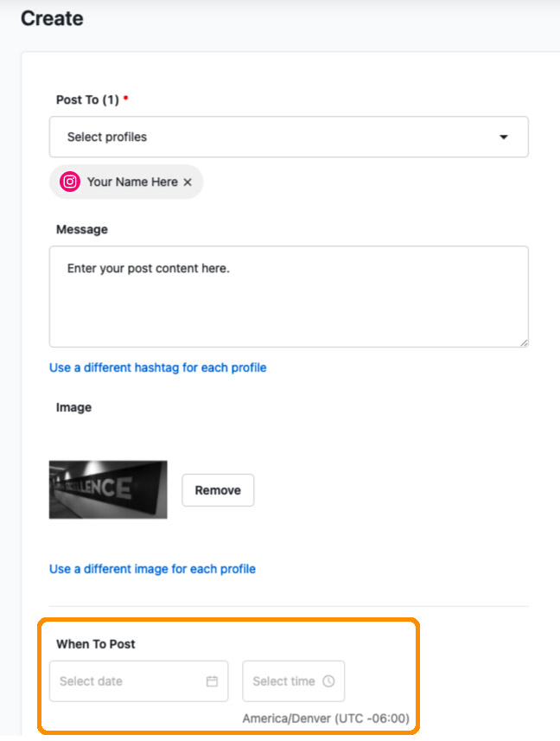560x741 pixels.
Task: Open the Select profiles combo box
Action: coord(289,137)
